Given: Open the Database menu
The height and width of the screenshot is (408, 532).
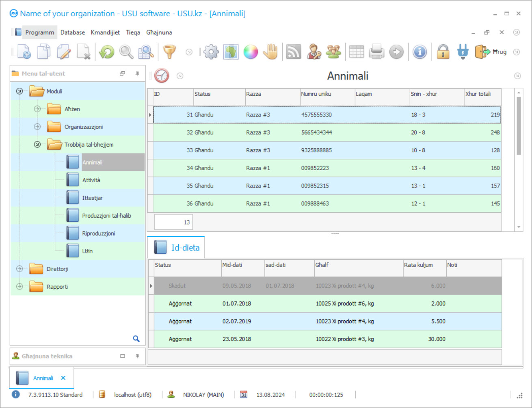Looking at the screenshot, I should coord(73,32).
